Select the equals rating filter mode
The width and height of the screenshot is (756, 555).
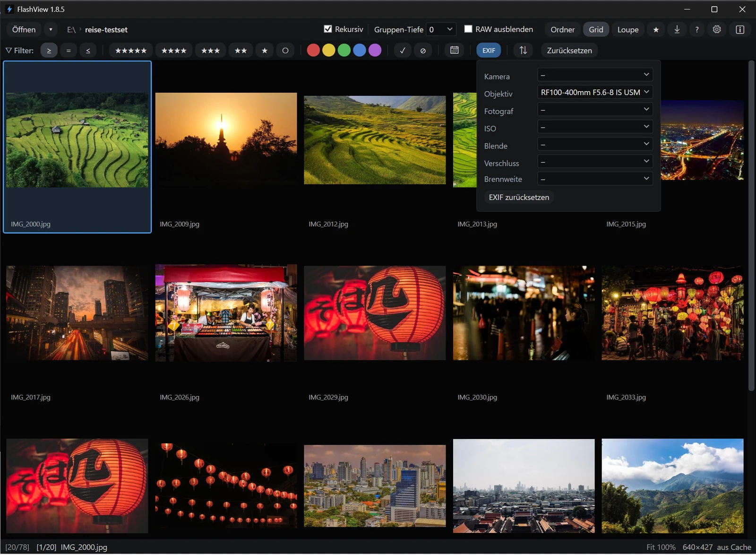pyautogui.click(x=69, y=51)
